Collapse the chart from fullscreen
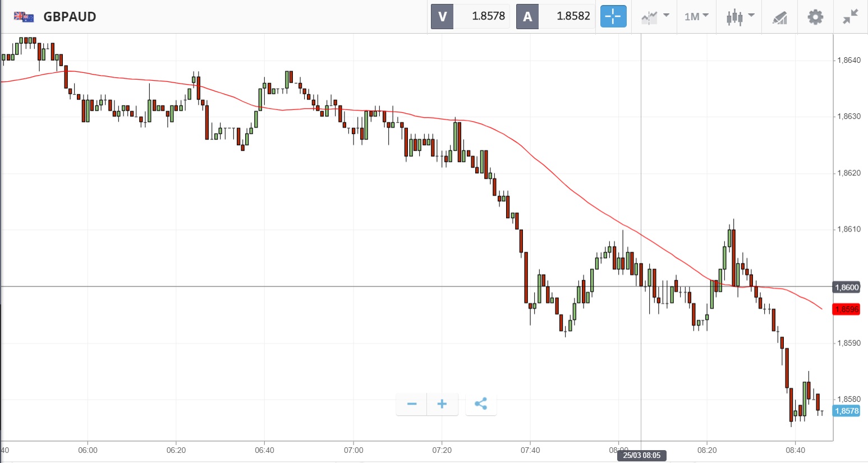This screenshot has width=868, height=463. pyautogui.click(x=850, y=17)
